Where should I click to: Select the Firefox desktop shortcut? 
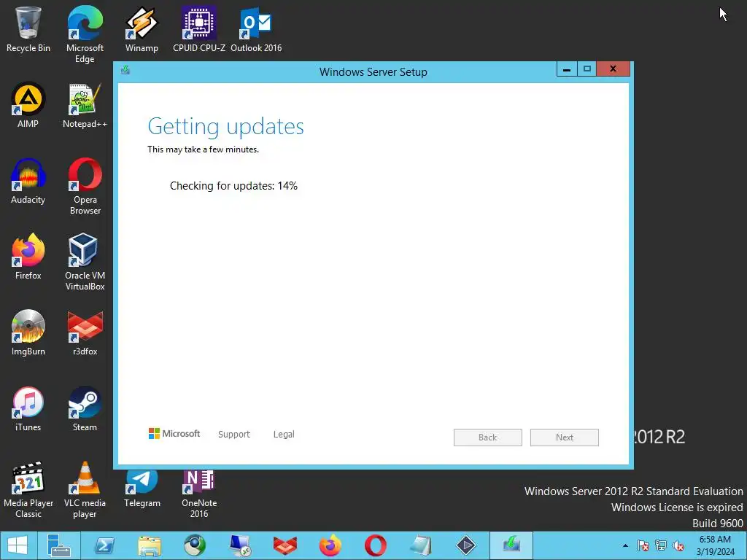(x=28, y=257)
